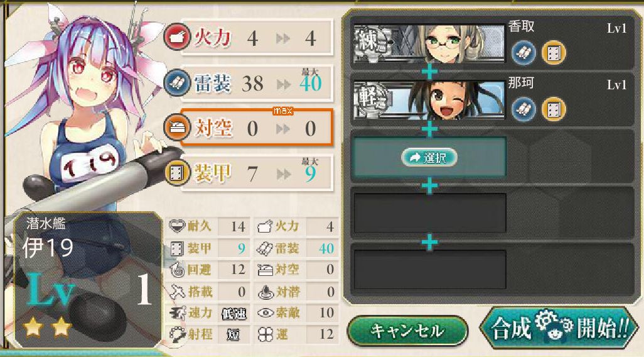Image resolution: width=644 pixels, height=357 pixels.
Task: Click the torpedo bonus icon under 那珂
Action: point(523,109)
